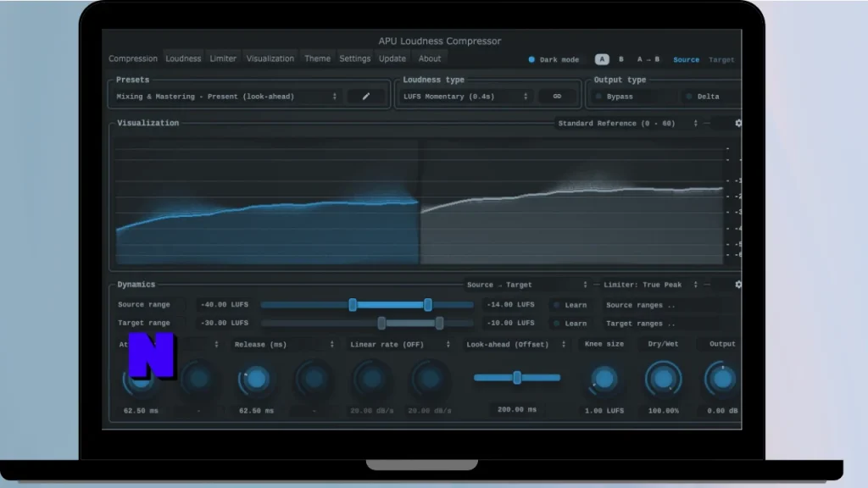This screenshot has width=868, height=488.
Task: Click the Release knob
Action: click(256, 379)
